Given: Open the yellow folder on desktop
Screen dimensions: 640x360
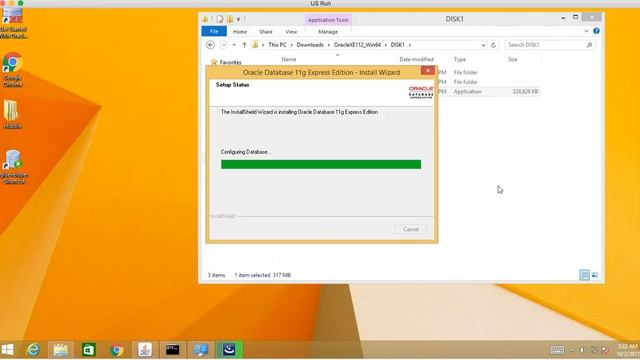Looking at the screenshot, I should point(11,115).
